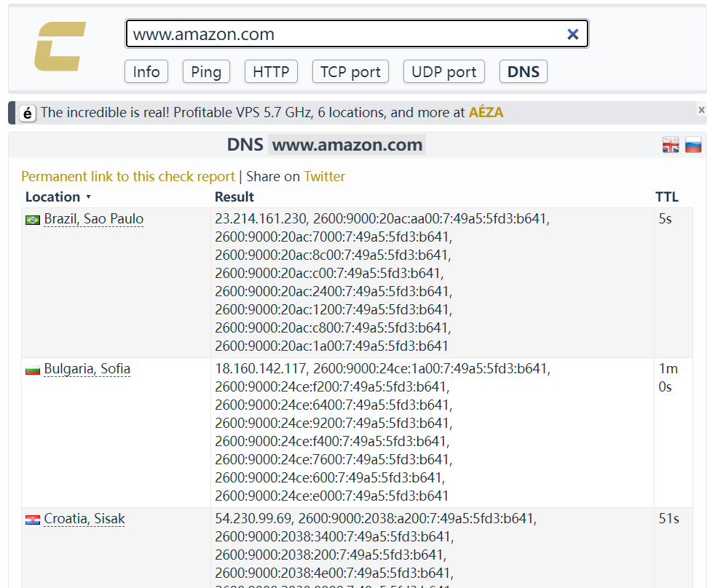Click the Bulgaria flag icon
707x588 pixels.
(33, 370)
